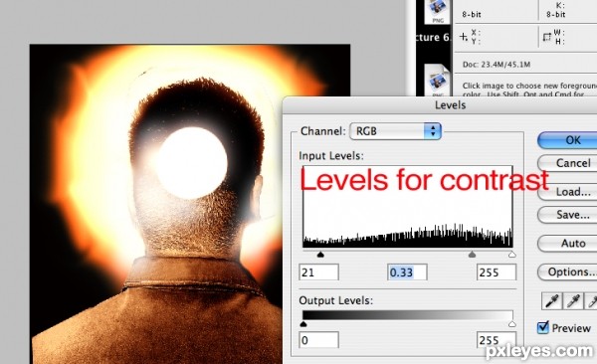Click OK in Levels dialog
The height and width of the screenshot is (364, 597).
point(567,140)
